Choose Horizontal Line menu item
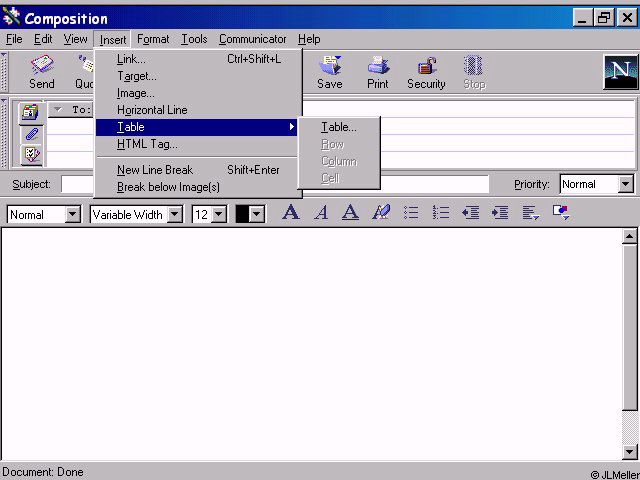The height and width of the screenshot is (480, 640). tap(198, 110)
